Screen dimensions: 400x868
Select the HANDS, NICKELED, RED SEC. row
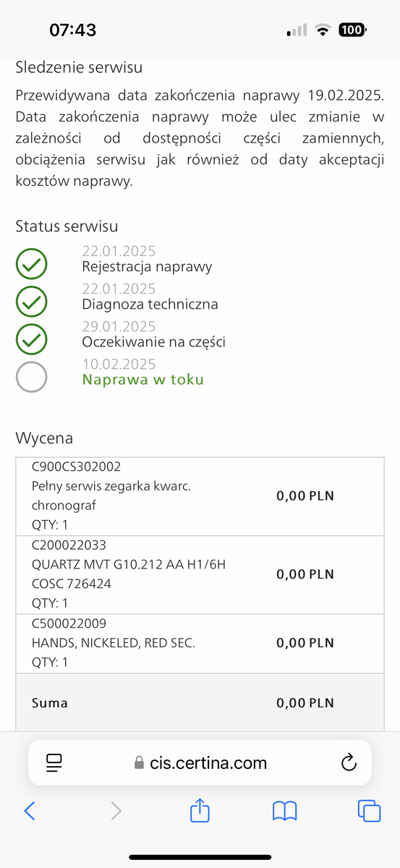[x=200, y=644]
